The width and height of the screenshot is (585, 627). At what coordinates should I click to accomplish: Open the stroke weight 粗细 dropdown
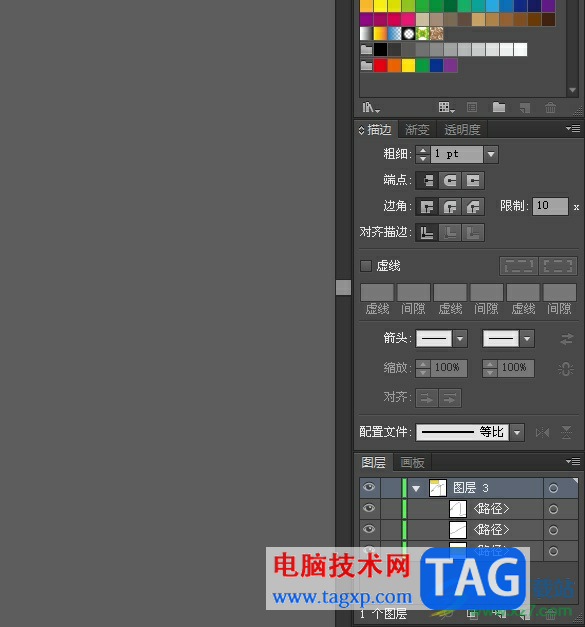coord(491,154)
